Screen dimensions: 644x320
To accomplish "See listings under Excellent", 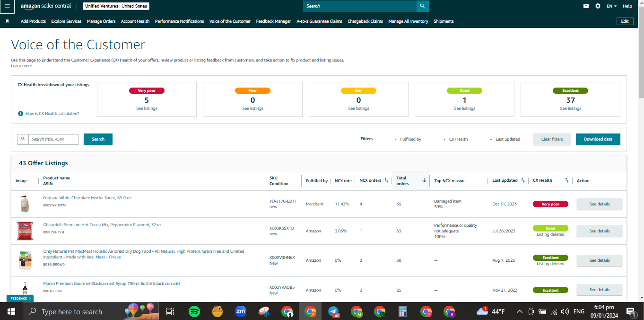I will tap(570, 108).
